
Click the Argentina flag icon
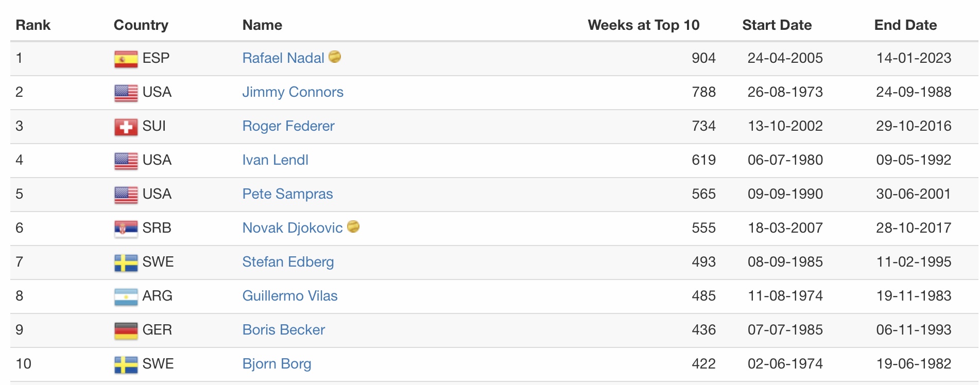[126, 296]
